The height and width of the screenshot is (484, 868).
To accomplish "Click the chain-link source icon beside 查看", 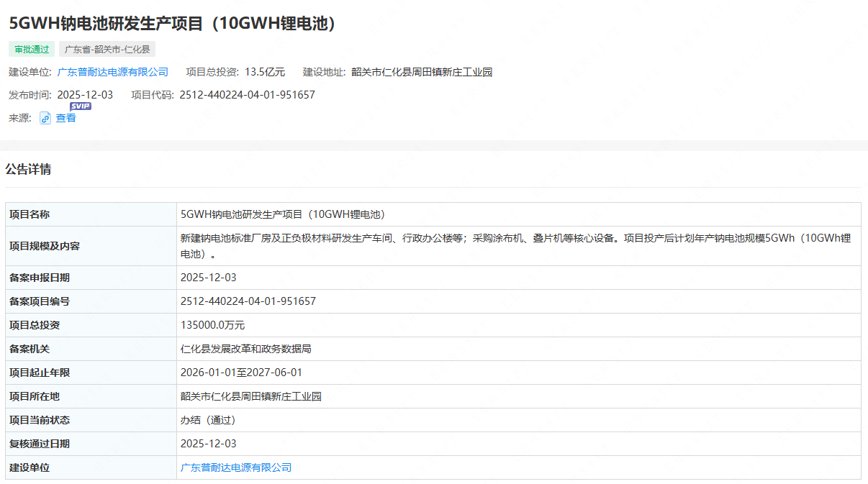I will pos(45,119).
